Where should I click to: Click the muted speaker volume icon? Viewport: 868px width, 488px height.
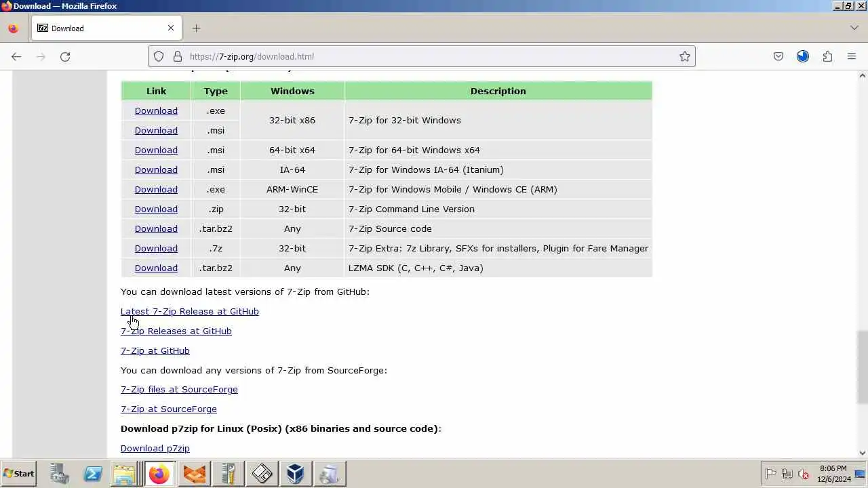[x=804, y=474]
